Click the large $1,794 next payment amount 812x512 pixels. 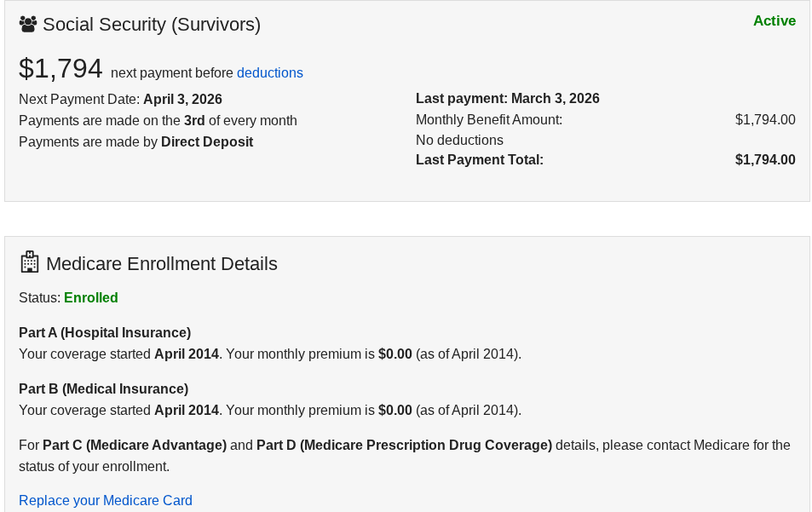60,69
